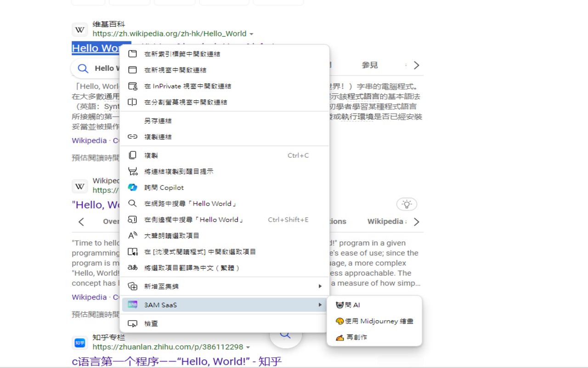Click the 3AM SaaS extension icon
The width and height of the screenshot is (588, 368).
(132, 305)
